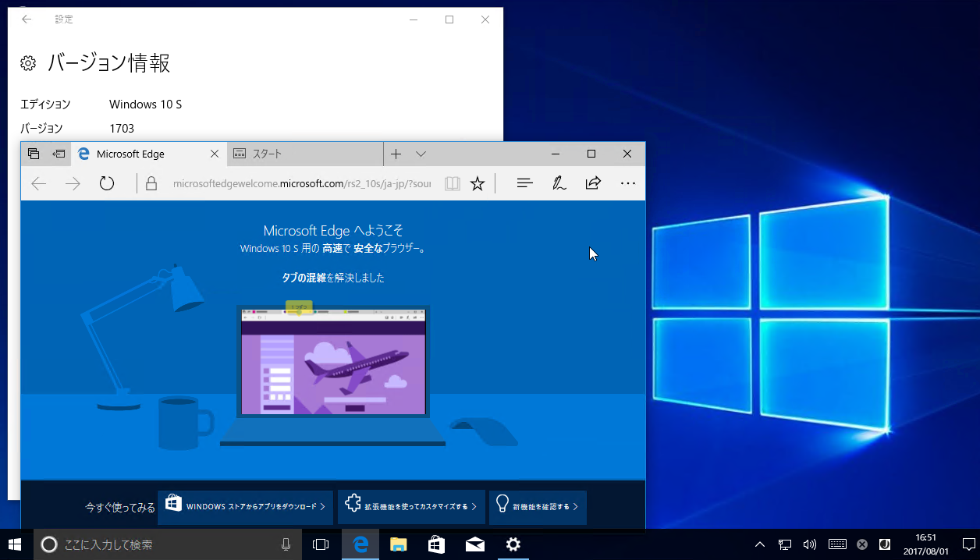Switch to the スタート tab
Image resolution: width=980 pixels, height=560 pixels.
(306, 154)
